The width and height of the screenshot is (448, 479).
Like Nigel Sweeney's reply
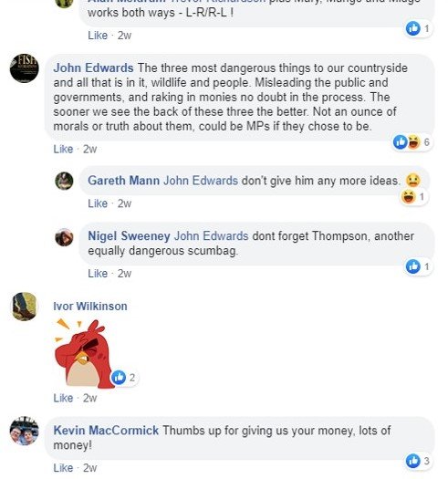(x=98, y=274)
